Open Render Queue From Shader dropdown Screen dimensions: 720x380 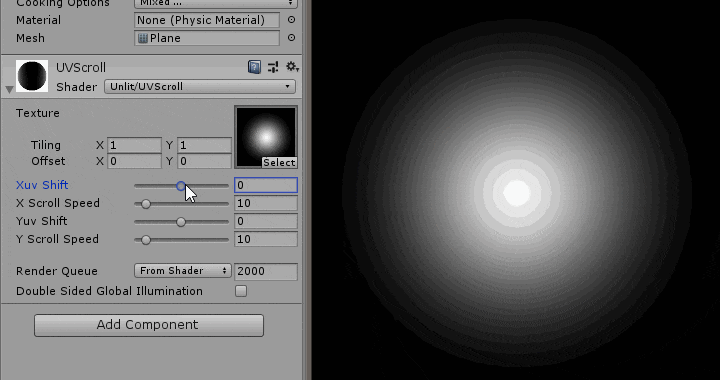pyautogui.click(x=183, y=271)
